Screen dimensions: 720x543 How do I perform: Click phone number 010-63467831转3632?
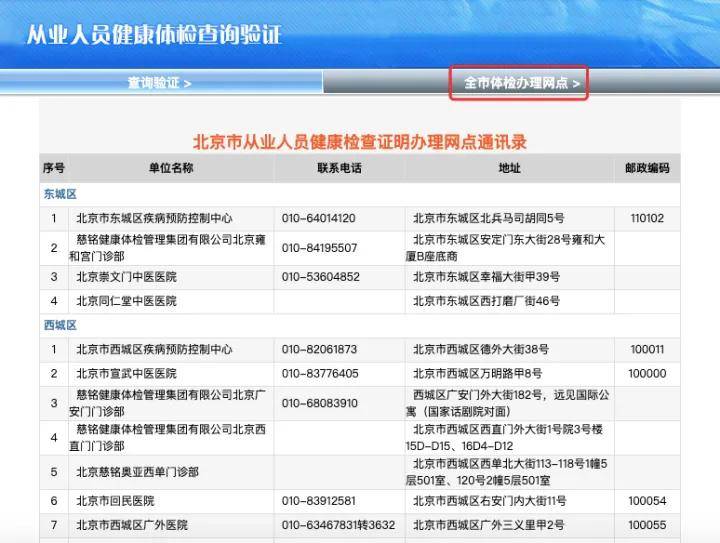(338, 525)
